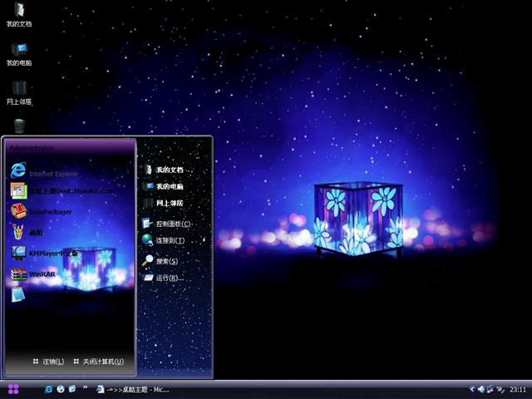
Task: Click the 注销(L) log off button
Action: (48, 362)
